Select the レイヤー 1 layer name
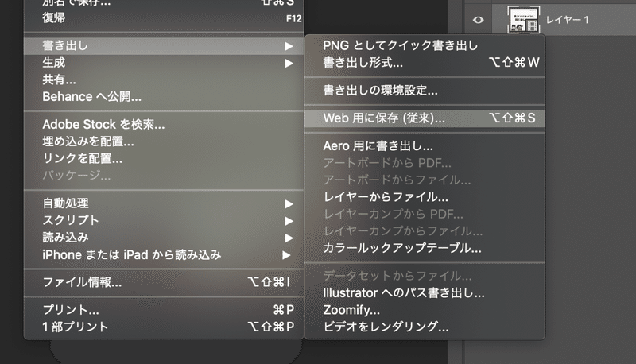The width and height of the screenshot is (636, 364). (567, 20)
